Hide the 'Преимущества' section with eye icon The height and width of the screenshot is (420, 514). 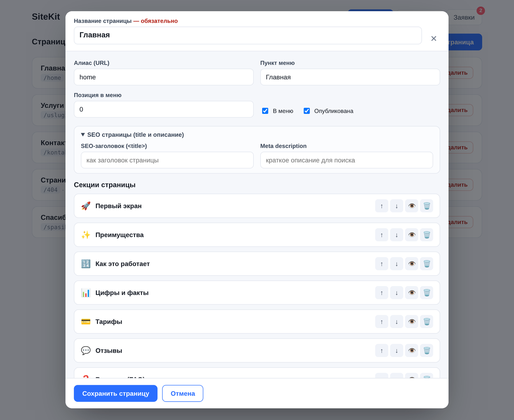(x=412, y=235)
